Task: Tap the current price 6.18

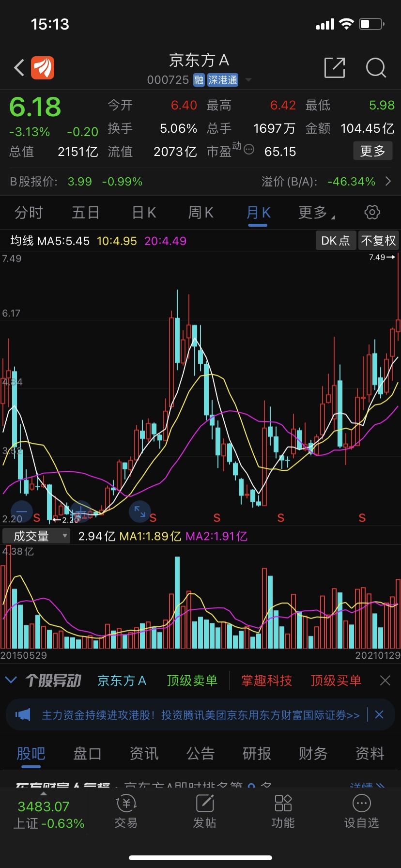Action: [x=35, y=107]
